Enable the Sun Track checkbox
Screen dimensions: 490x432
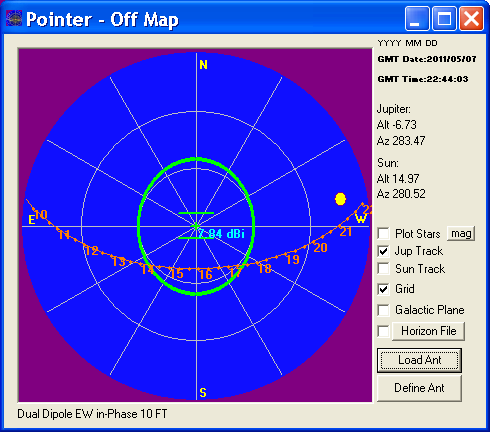(383, 268)
